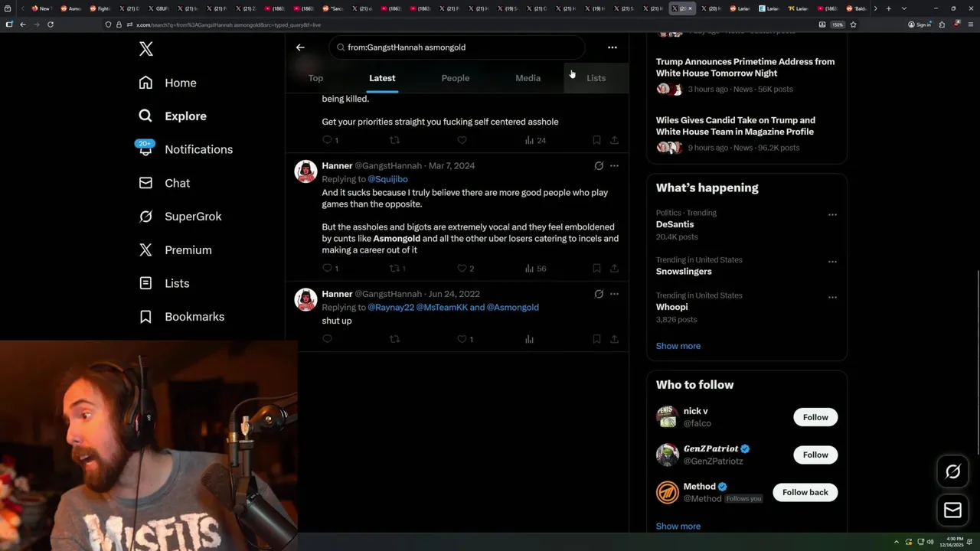Open more menu on Mar 7, 2024 post
This screenshot has width=980, height=551.
[614, 165]
